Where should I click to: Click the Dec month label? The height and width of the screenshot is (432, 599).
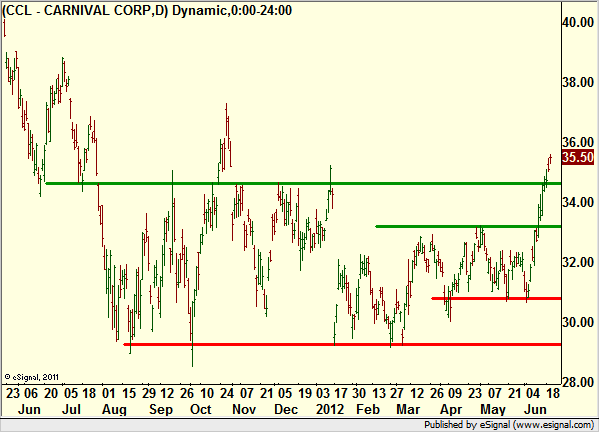click(286, 409)
